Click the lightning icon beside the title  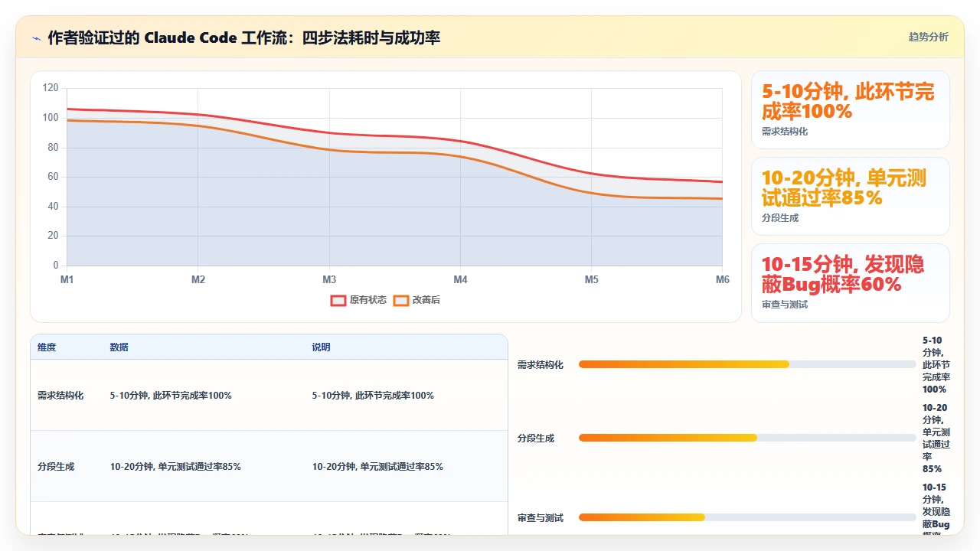click(36, 37)
